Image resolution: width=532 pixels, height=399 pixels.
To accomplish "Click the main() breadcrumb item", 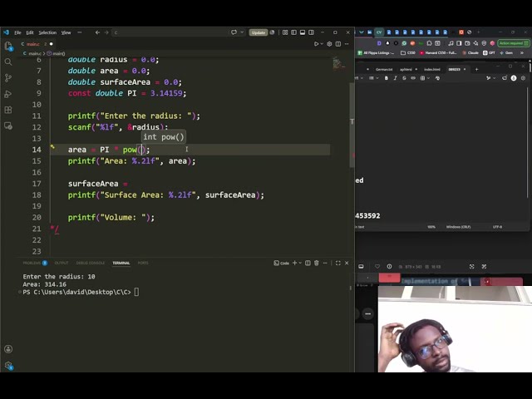I will coord(57,53).
